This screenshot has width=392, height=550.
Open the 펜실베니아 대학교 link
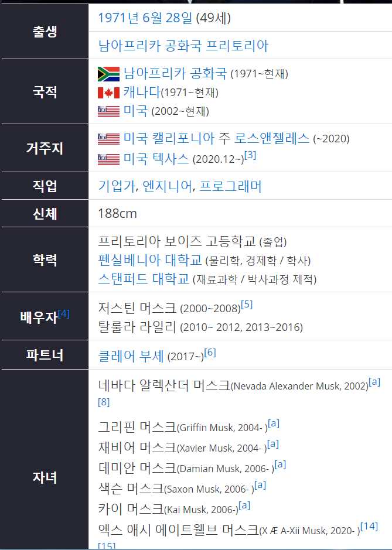click(150, 260)
